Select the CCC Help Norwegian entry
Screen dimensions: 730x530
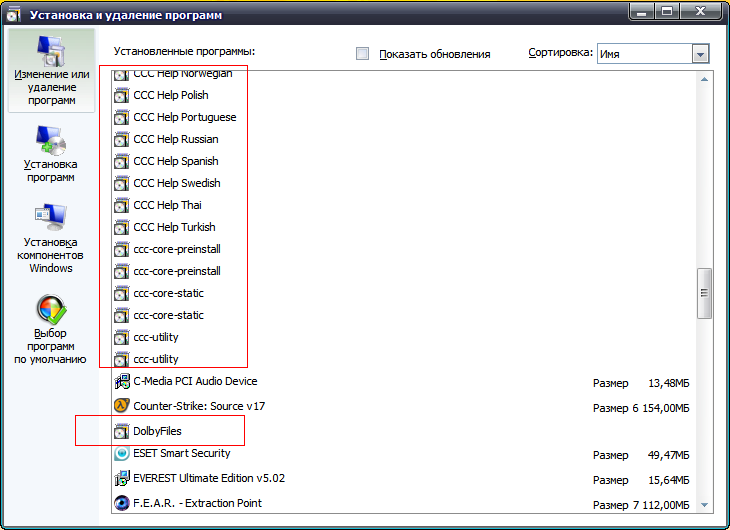(x=182, y=74)
